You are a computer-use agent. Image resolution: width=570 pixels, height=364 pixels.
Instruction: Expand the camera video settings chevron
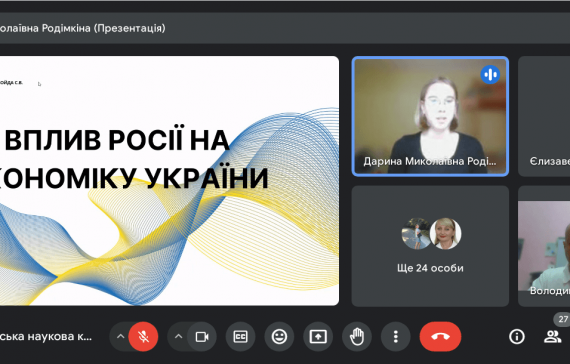[178, 337]
